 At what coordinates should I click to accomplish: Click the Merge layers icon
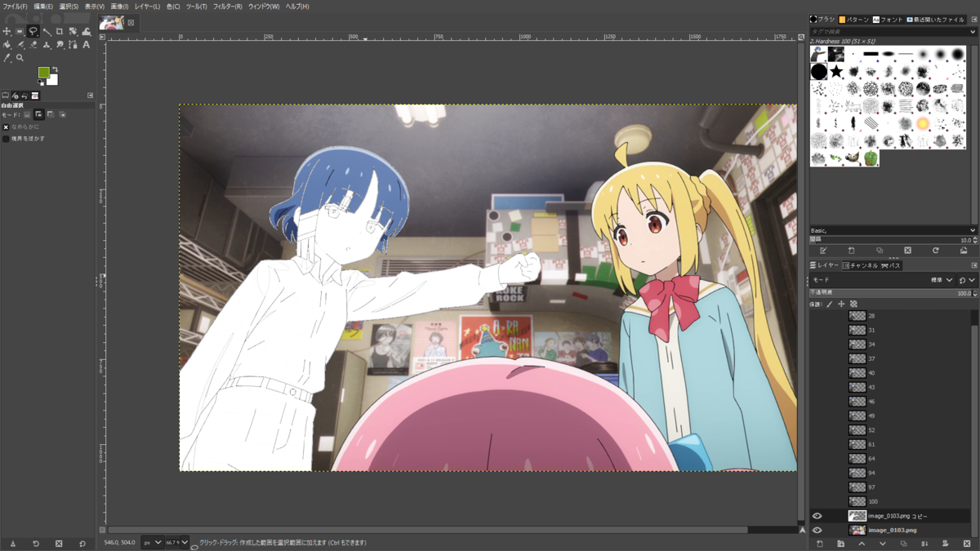coord(924,544)
